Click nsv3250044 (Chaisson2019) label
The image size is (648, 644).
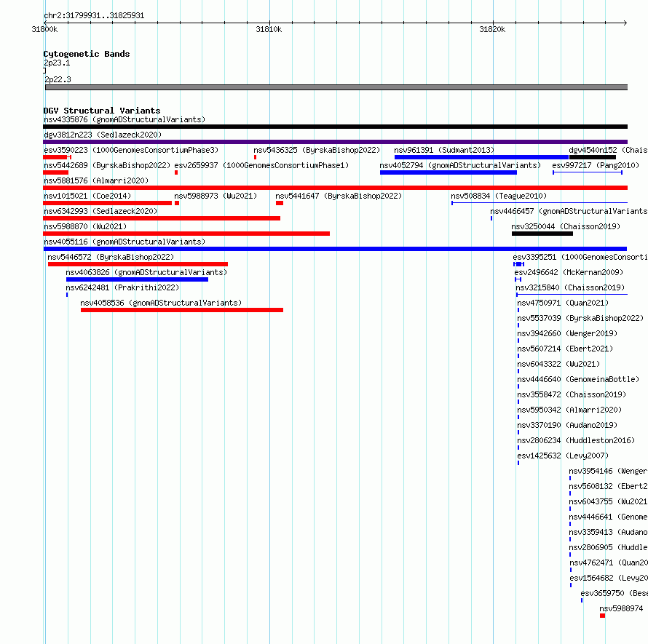coord(566,227)
